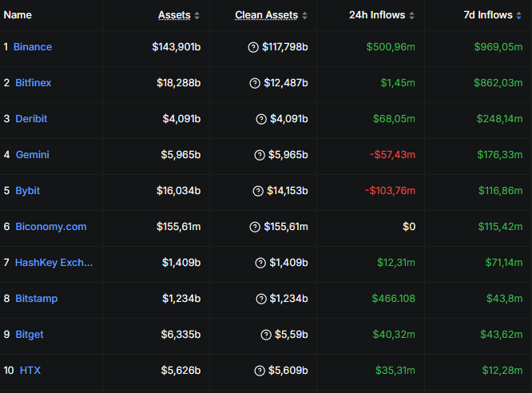Select Bitfinex 24h inflow $1,45m
532x393 pixels.
coord(398,83)
